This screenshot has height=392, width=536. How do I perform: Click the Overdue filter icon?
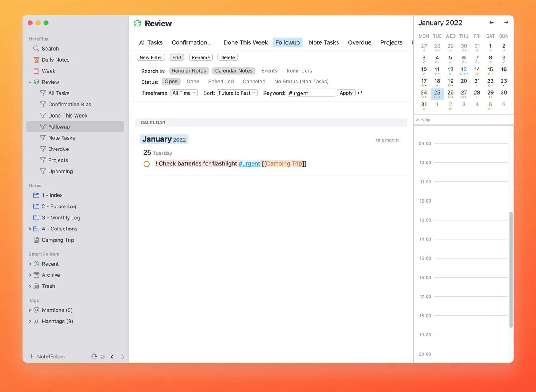43,149
